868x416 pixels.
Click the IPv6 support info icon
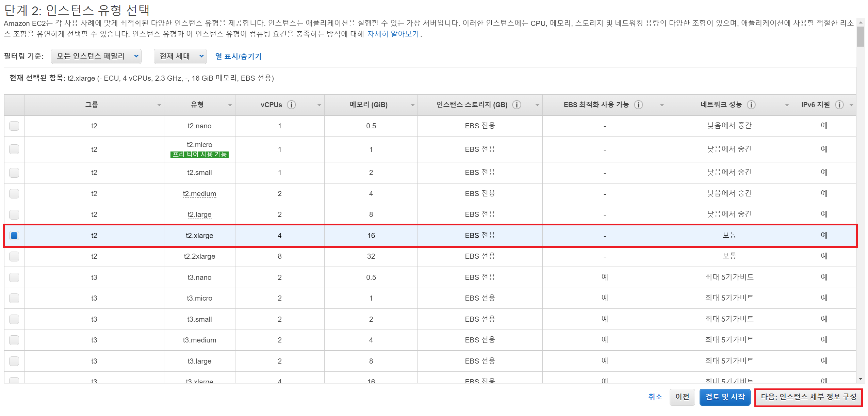(839, 105)
